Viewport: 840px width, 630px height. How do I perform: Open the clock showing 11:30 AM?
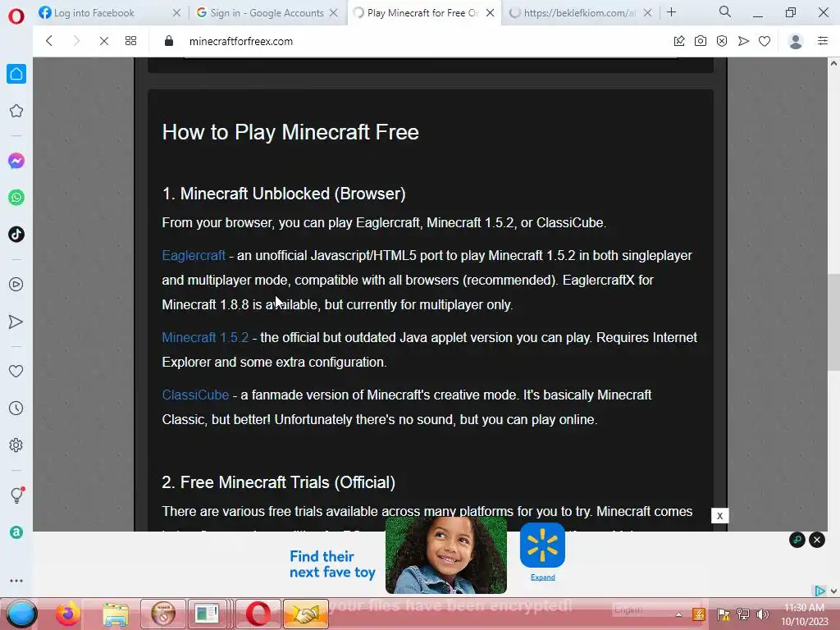(x=804, y=614)
